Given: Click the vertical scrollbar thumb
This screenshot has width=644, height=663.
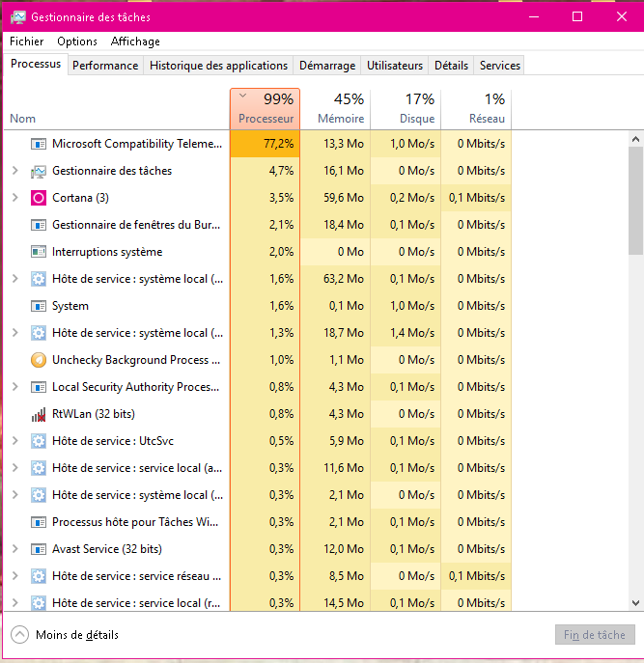Looking at the screenshot, I should [635, 201].
